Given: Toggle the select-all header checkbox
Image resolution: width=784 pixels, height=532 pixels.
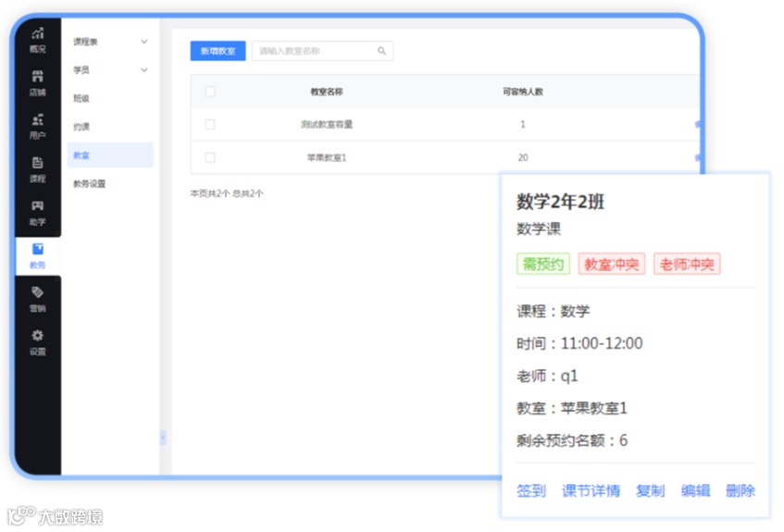Looking at the screenshot, I should (210, 92).
